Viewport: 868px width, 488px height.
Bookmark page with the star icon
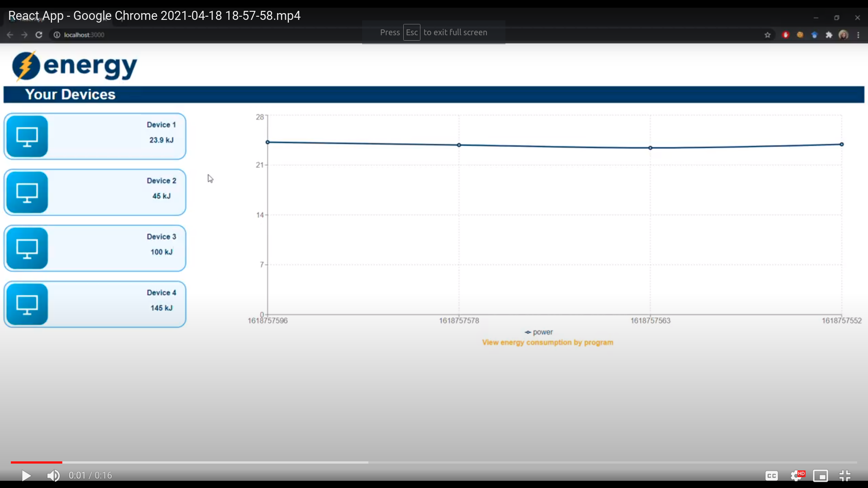[768, 35]
